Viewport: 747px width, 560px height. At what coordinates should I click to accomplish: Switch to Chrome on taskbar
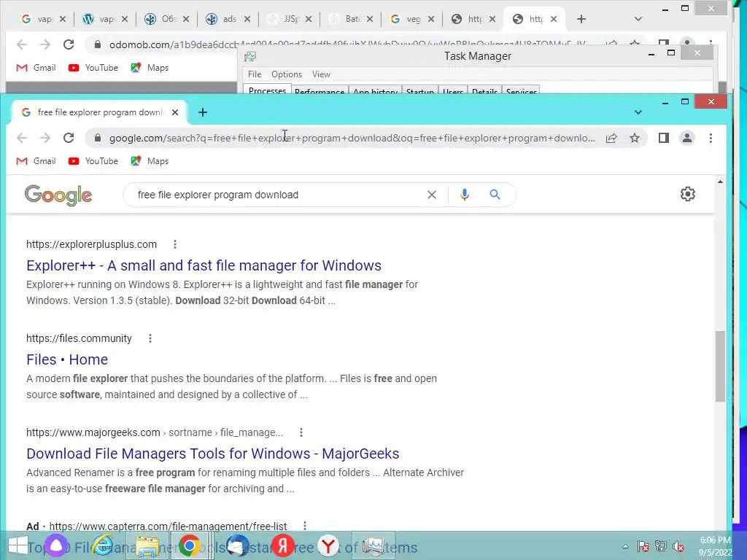190,545
